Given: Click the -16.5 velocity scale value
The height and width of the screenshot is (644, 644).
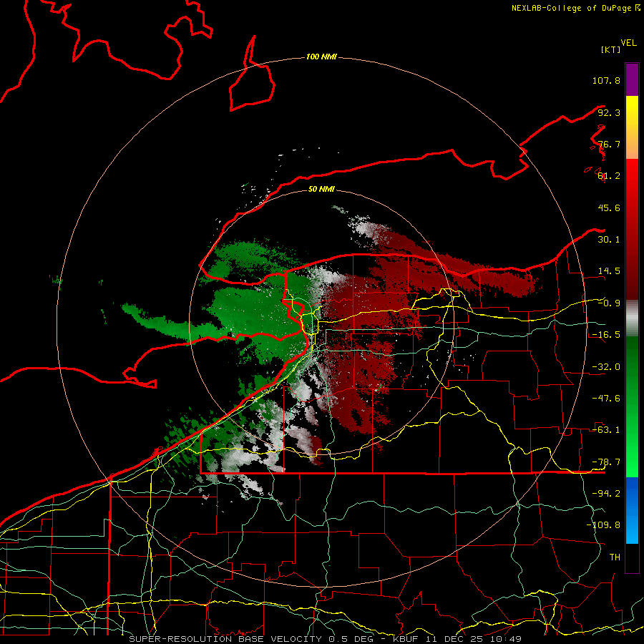Looking at the screenshot, I should pos(606,335).
